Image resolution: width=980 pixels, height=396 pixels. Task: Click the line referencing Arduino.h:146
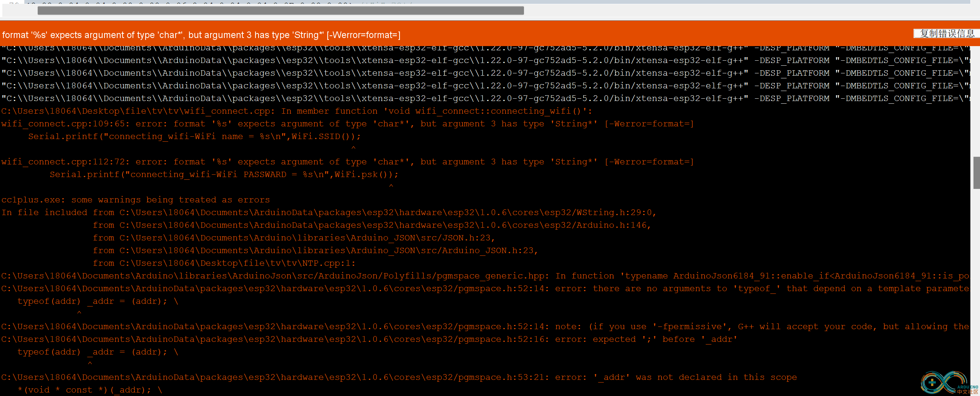[372, 225]
